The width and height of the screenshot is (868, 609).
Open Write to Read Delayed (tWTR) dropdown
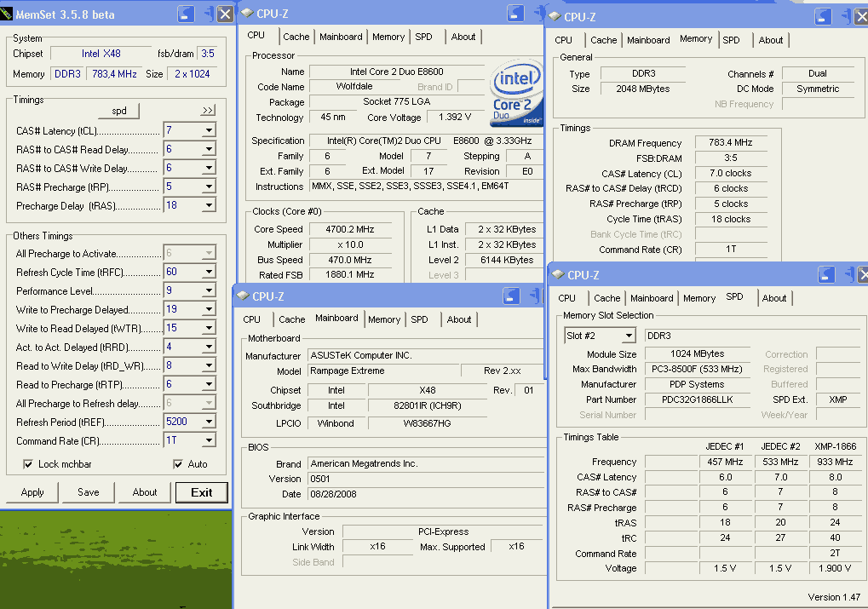click(x=209, y=328)
